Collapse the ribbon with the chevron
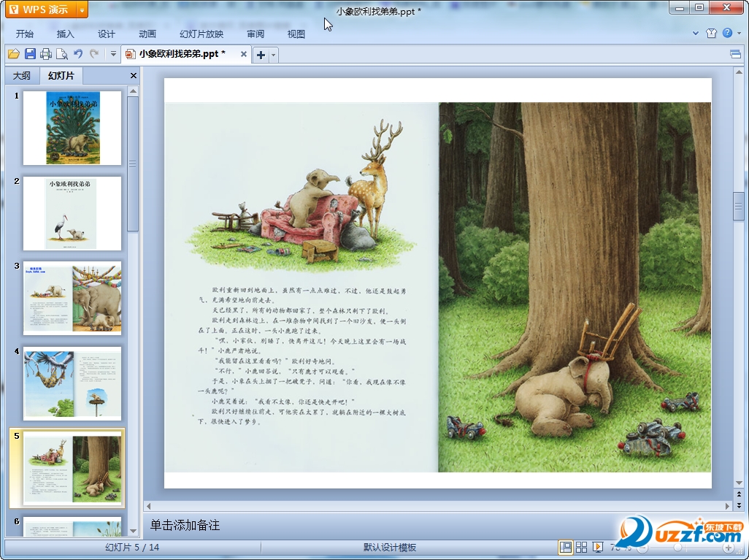 click(696, 33)
